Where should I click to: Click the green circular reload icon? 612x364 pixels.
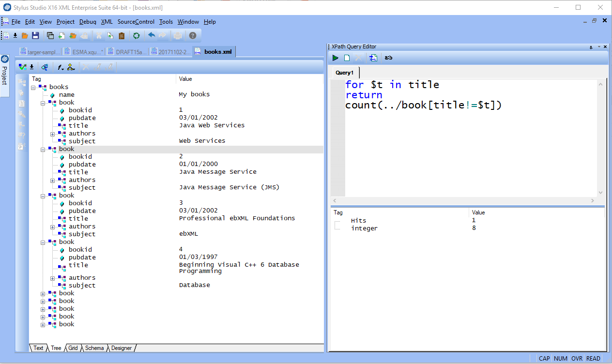click(137, 36)
